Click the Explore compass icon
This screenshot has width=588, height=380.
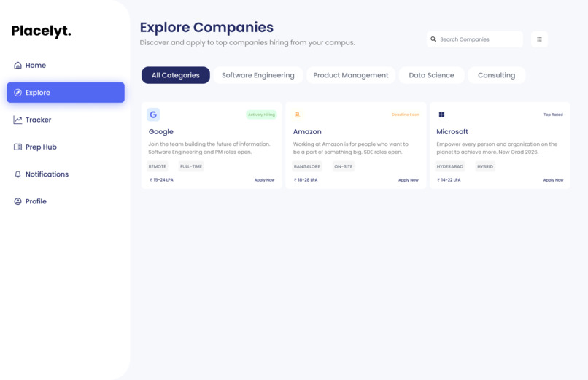[x=18, y=93]
